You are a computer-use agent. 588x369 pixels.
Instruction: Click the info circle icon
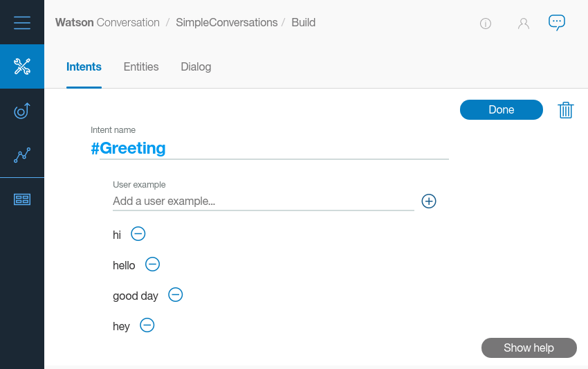(486, 24)
